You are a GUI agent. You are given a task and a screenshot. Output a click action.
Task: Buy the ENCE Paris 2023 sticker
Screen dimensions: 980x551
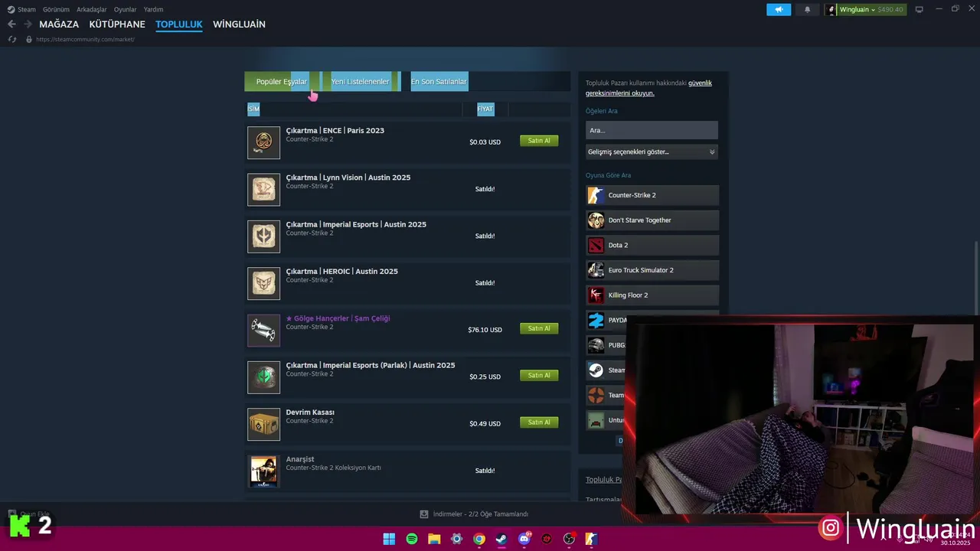[x=539, y=141]
